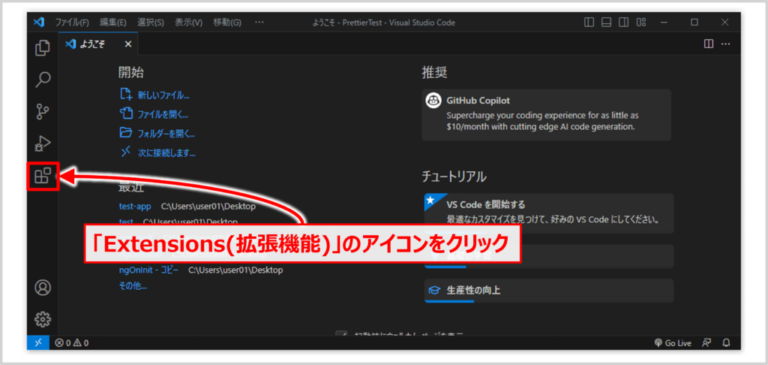This screenshot has width=768, height=365.
Task: Close the ようこそ tab
Action: click(128, 44)
